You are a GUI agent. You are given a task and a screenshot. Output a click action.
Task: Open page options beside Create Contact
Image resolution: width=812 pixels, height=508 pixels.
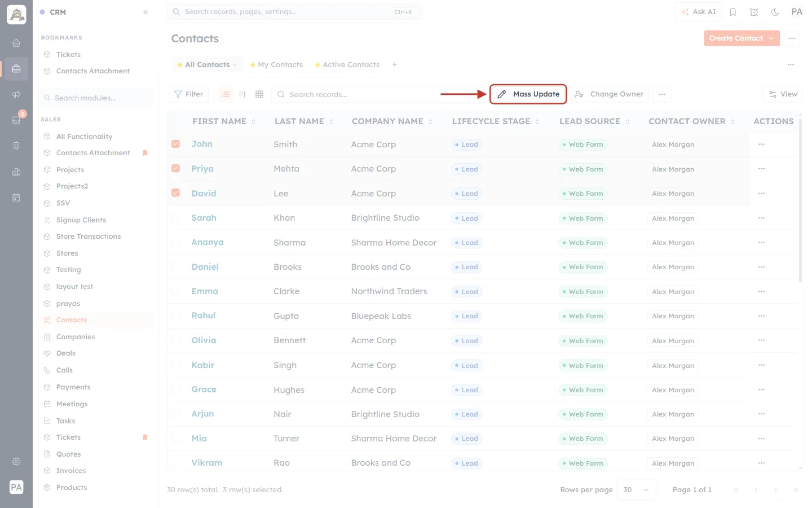792,38
